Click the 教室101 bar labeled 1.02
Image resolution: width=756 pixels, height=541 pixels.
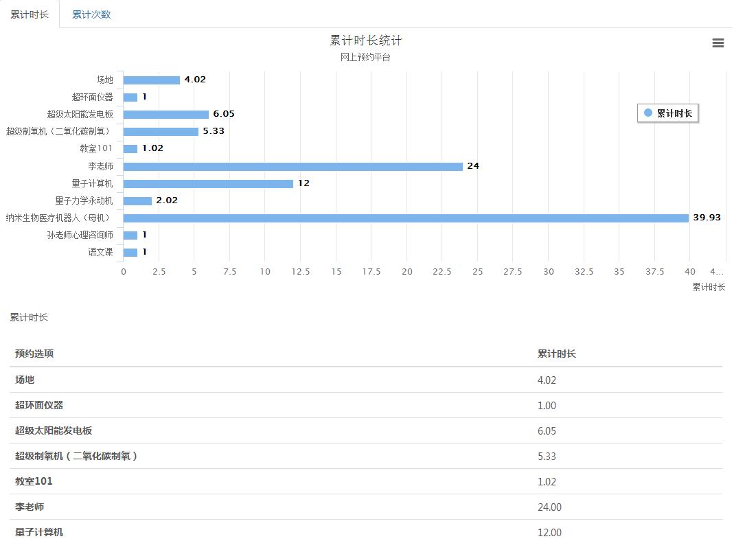click(130, 149)
